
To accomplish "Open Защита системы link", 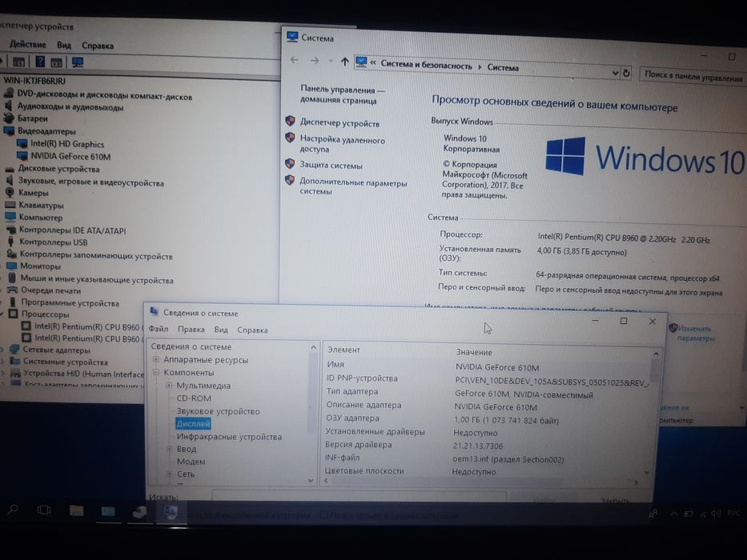I will tap(331, 166).
